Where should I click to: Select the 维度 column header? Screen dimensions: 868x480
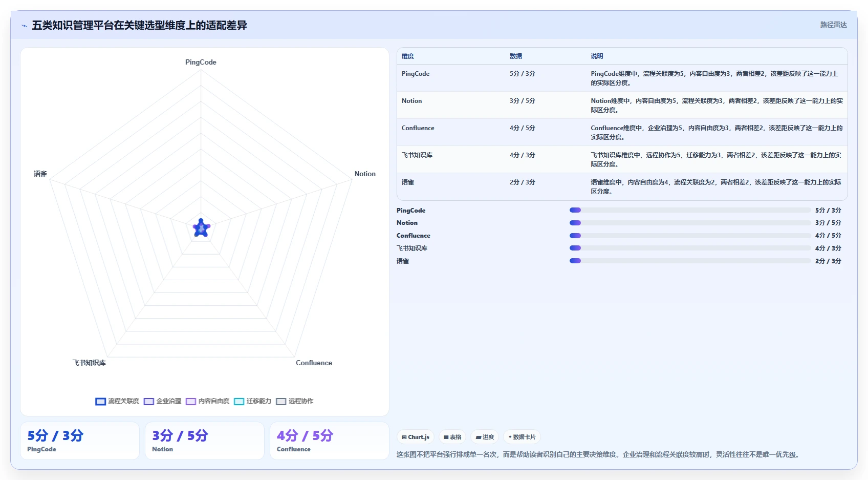coord(408,56)
